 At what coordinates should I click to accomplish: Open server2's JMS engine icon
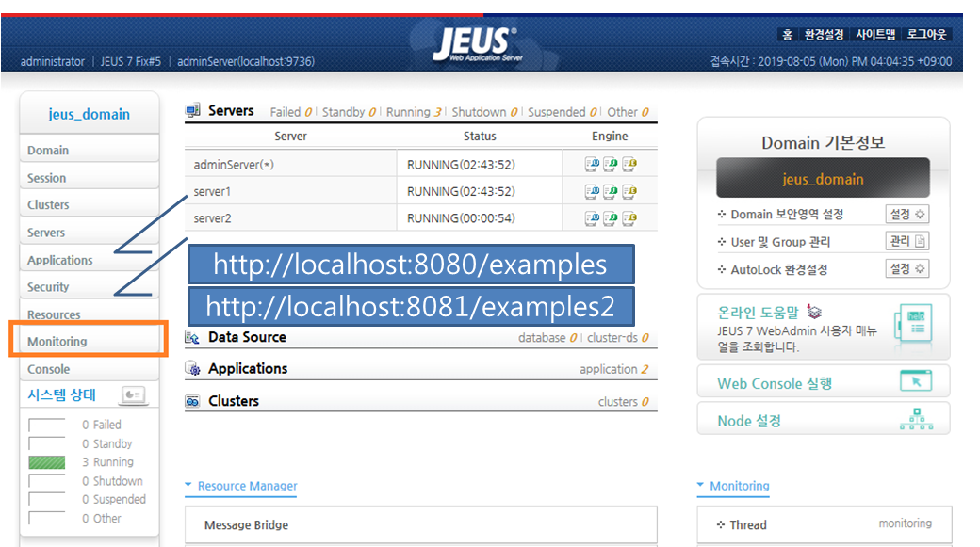tap(610, 217)
